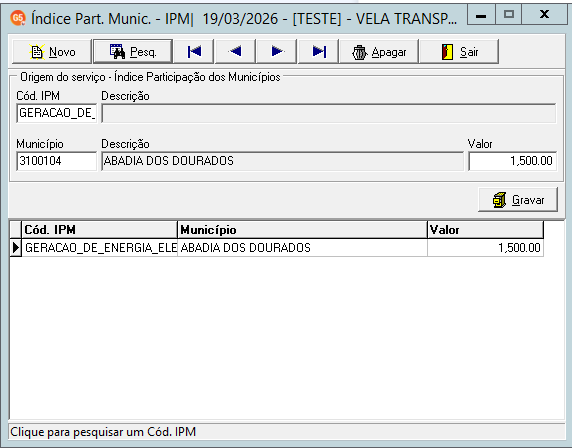The image size is (572, 448).
Task: Click the Sair exit door button
Action: click(459, 52)
